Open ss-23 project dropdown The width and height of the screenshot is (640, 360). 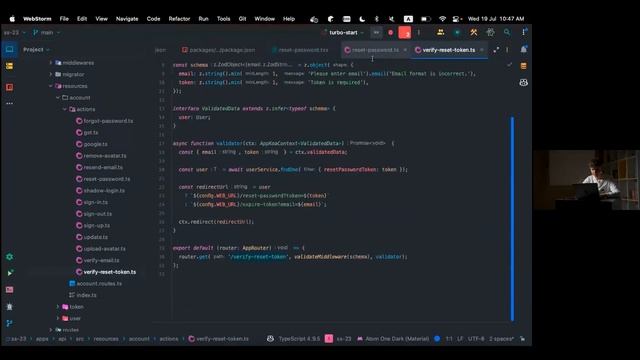[15, 32]
